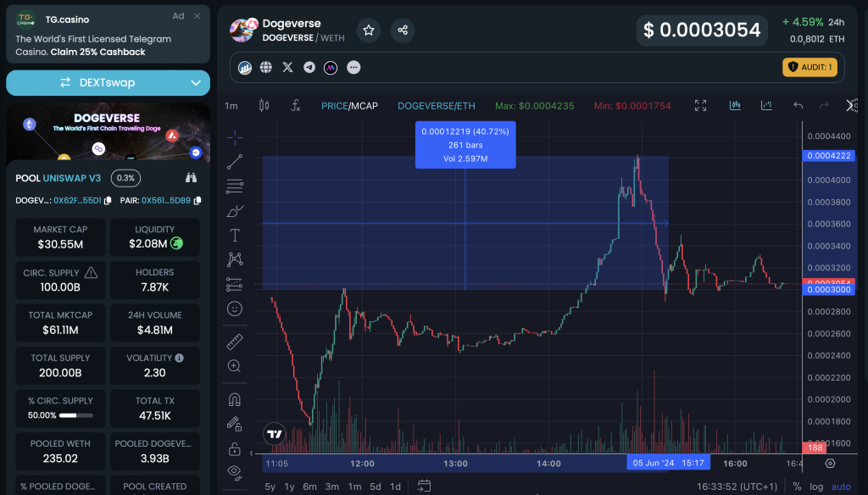This screenshot has width=868, height=495.
Task: Open timezone 16:33:52 (UTC+1) selector
Action: coord(737,487)
